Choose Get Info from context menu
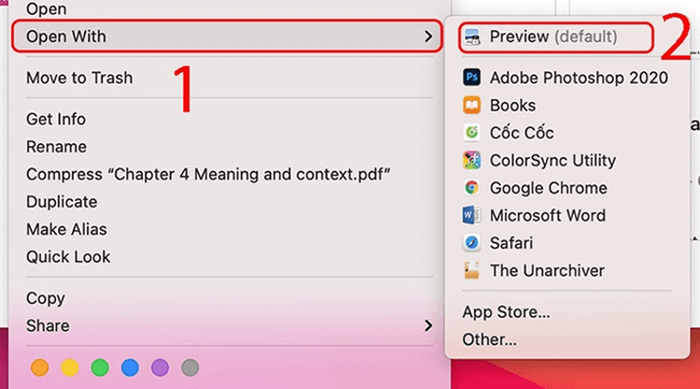This screenshot has width=700, height=389. pyautogui.click(x=56, y=119)
